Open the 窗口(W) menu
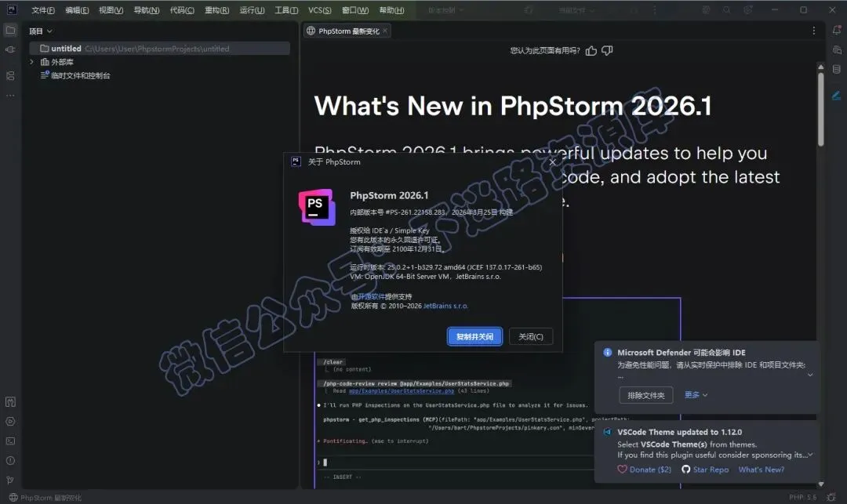 pos(355,10)
